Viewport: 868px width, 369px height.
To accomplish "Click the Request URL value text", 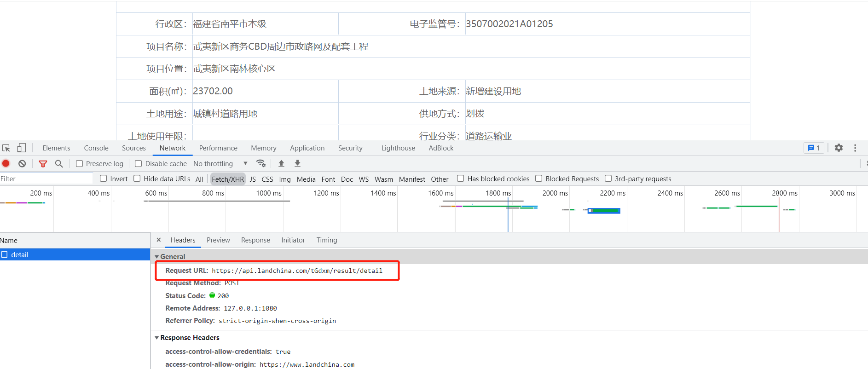I will coord(297,271).
